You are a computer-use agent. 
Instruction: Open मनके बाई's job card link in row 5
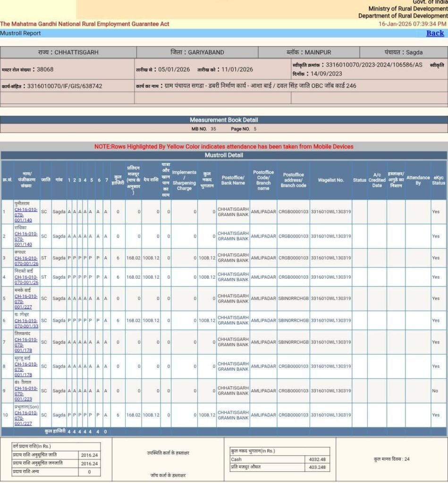click(26, 301)
